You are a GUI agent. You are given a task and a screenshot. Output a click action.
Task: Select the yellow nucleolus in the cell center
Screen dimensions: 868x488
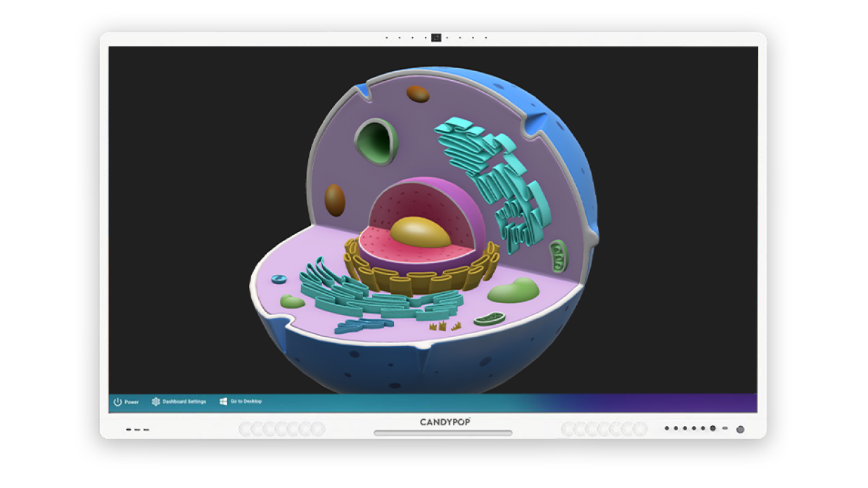point(420,232)
